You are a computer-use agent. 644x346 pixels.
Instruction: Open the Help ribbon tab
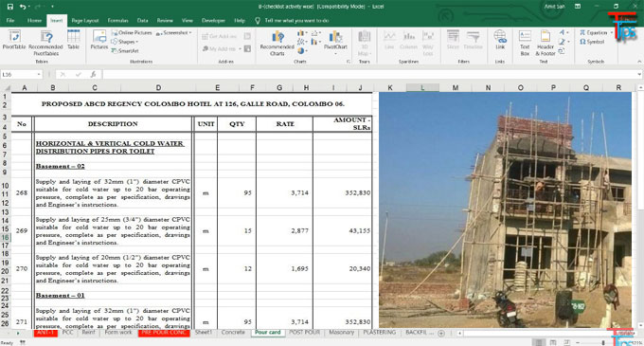coord(240,21)
